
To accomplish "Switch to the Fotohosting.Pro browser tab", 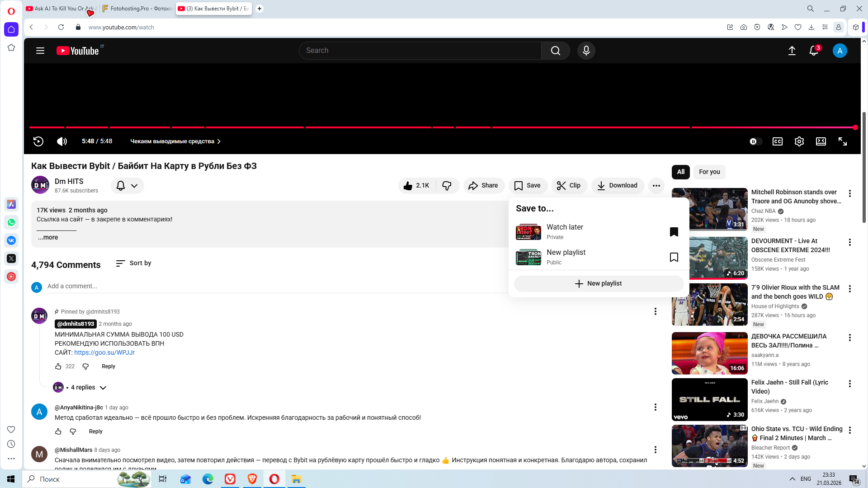I will 137,9.
